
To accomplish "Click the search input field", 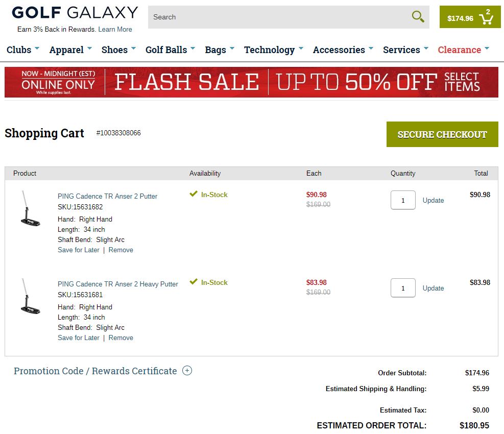I will coord(278,17).
